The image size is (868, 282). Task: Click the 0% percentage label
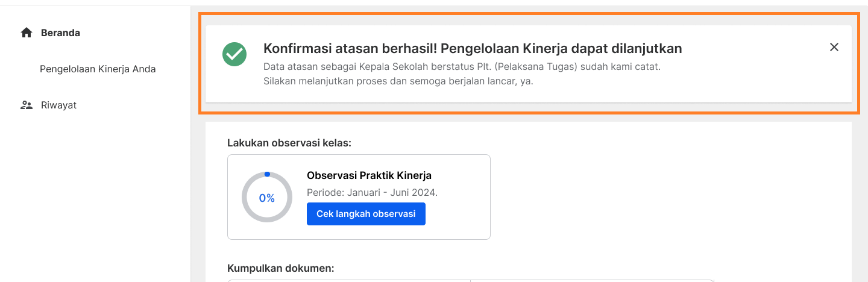tap(267, 198)
